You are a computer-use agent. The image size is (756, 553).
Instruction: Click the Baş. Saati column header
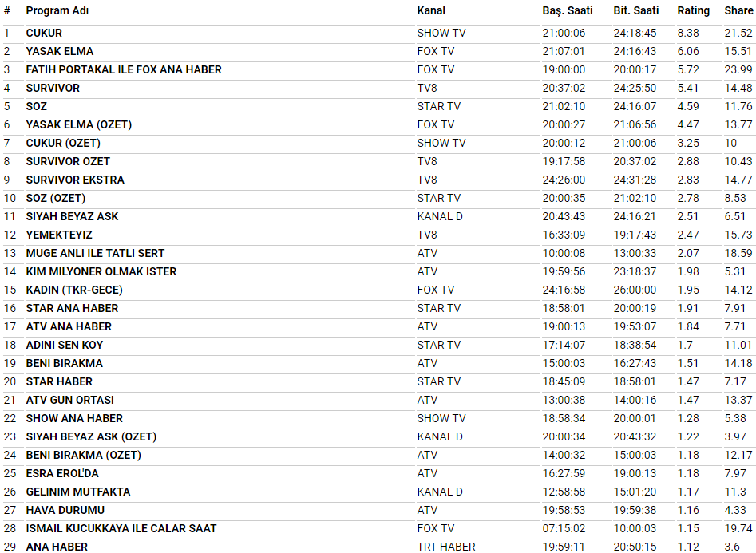pyautogui.click(x=567, y=10)
